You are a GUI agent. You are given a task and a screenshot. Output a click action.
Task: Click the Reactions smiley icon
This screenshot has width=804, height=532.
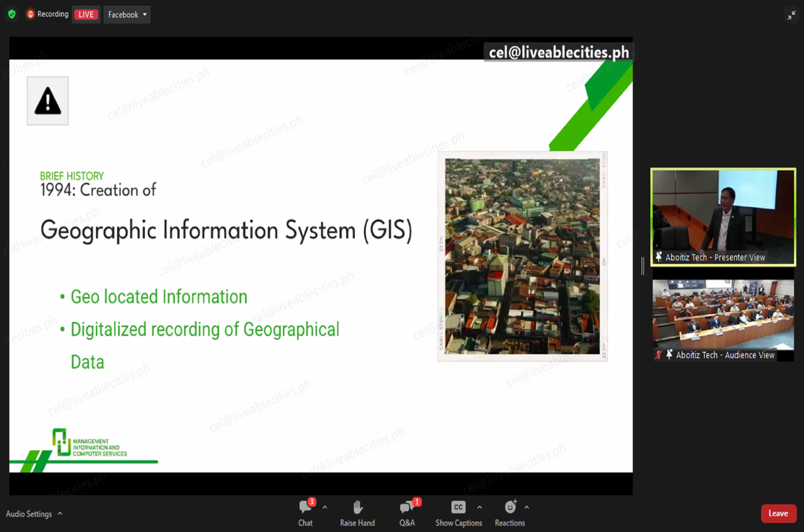pos(510,508)
